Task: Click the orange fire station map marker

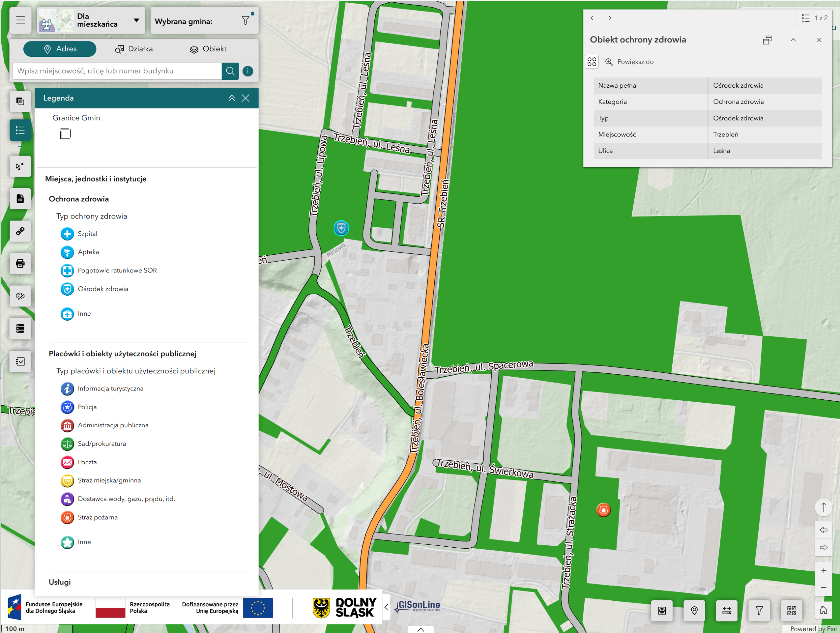Action: (603, 510)
